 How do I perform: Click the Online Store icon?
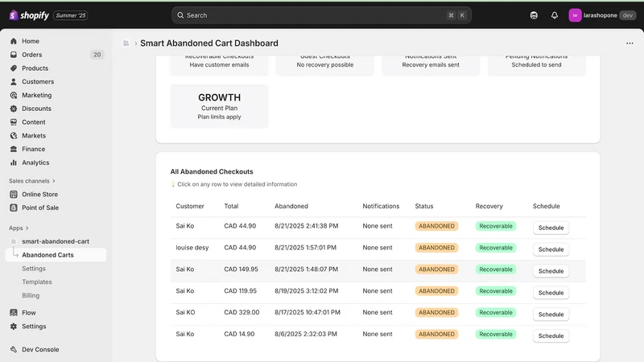click(x=14, y=194)
